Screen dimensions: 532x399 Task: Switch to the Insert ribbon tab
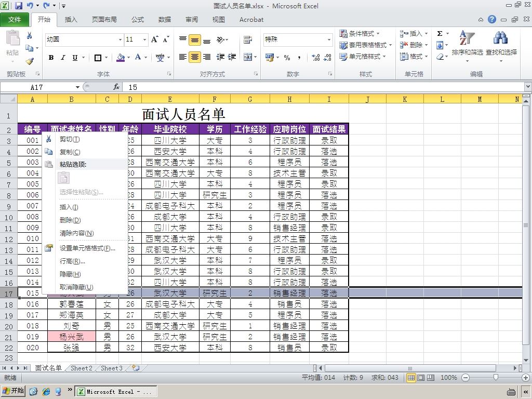coord(71,20)
